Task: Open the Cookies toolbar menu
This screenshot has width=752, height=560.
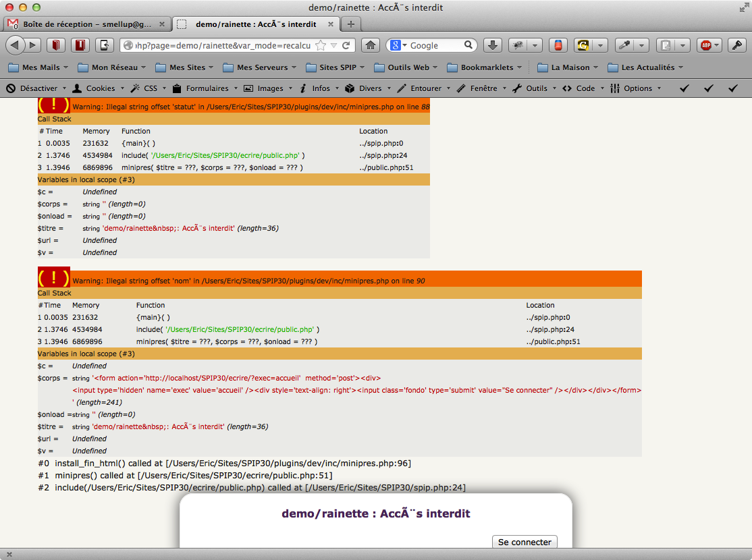Action: pyautogui.click(x=98, y=88)
